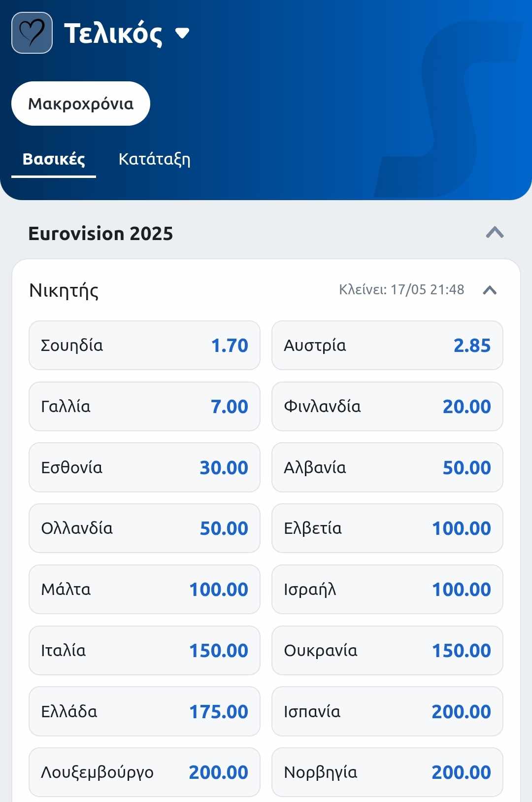Choose Φινλανδία odds 20.00
This screenshot has width=532, height=802.
click(387, 406)
